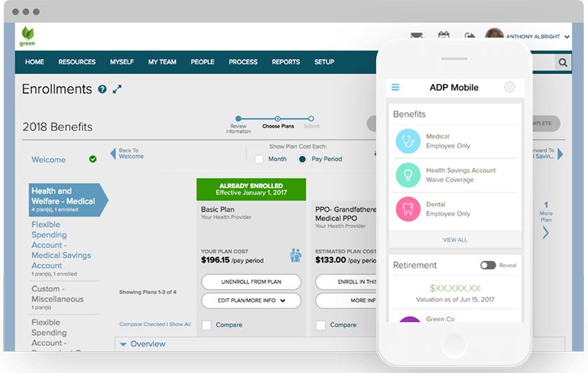Click the 2018 Benefits heading
Viewport: 588px width, 373px height.
[x=57, y=127]
